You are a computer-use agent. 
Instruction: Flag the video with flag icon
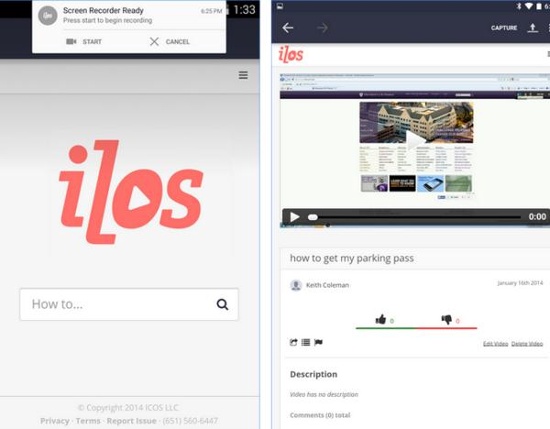(x=318, y=342)
